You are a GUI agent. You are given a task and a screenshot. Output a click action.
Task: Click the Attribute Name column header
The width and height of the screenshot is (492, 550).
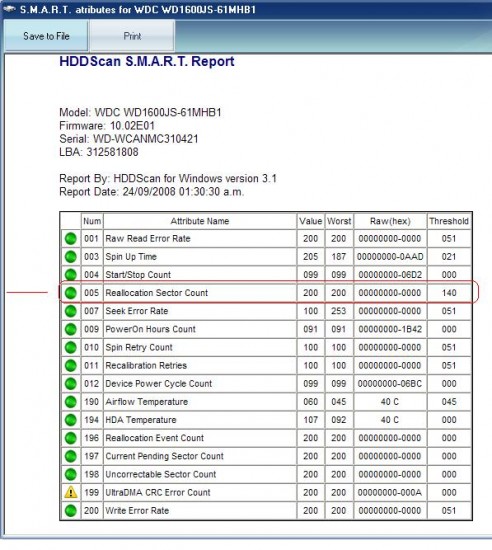tap(200, 221)
